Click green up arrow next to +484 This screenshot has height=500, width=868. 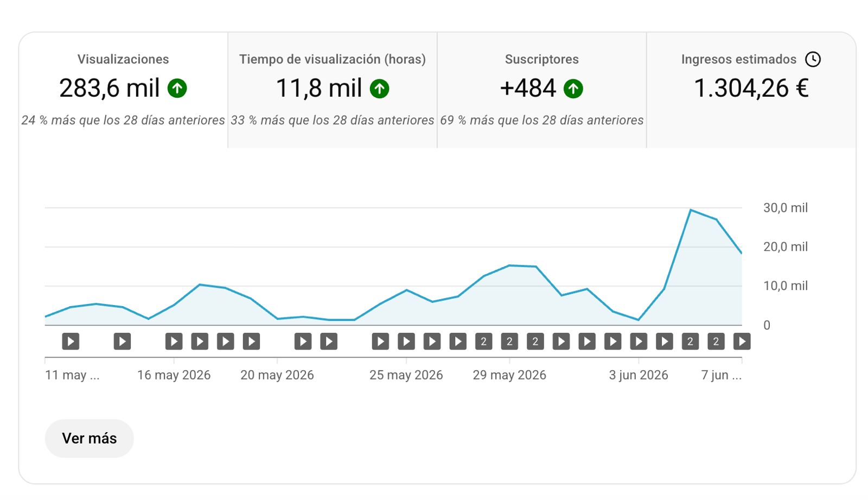click(x=573, y=88)
